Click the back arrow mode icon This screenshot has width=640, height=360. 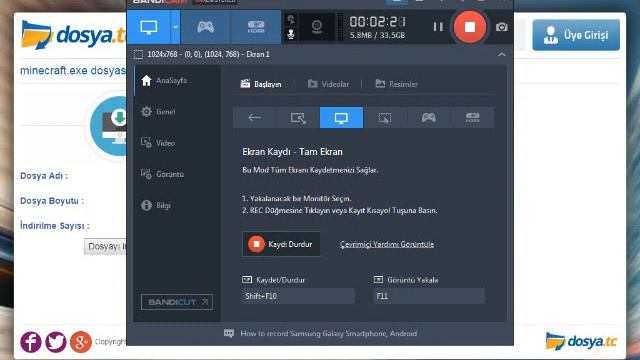pos(254,118)
